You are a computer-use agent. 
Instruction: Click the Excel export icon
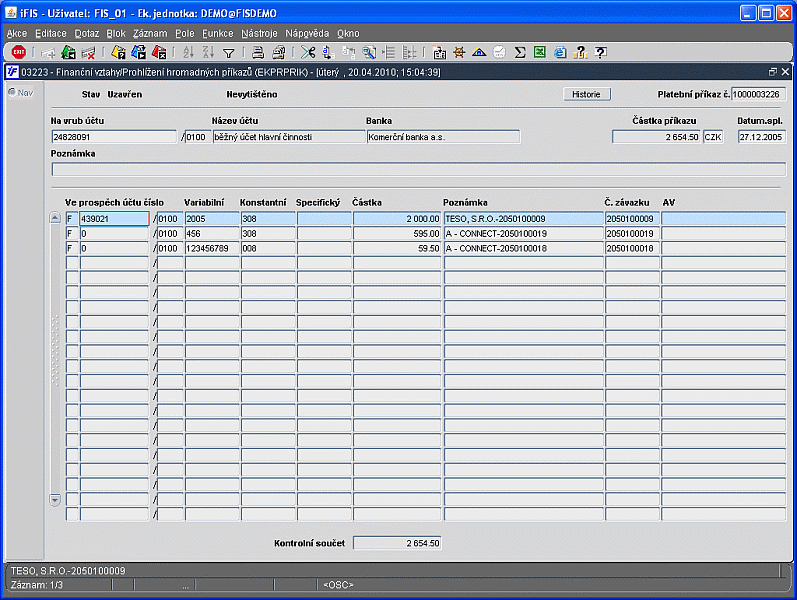[x=540, y=52]
